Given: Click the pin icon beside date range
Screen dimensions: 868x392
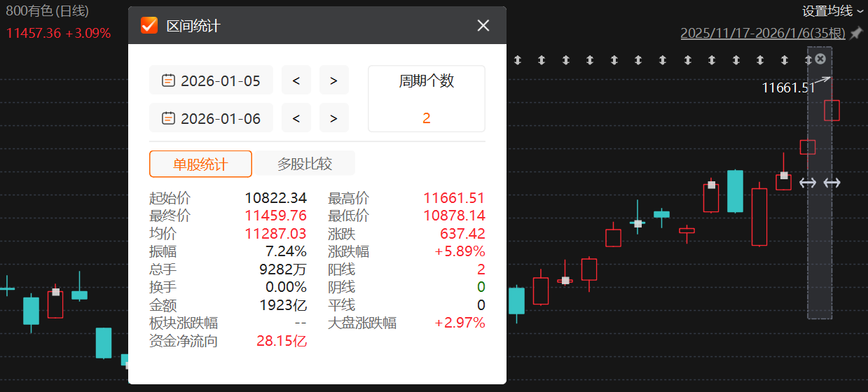Looking at the screenshot, I should (x=855, y=33).
